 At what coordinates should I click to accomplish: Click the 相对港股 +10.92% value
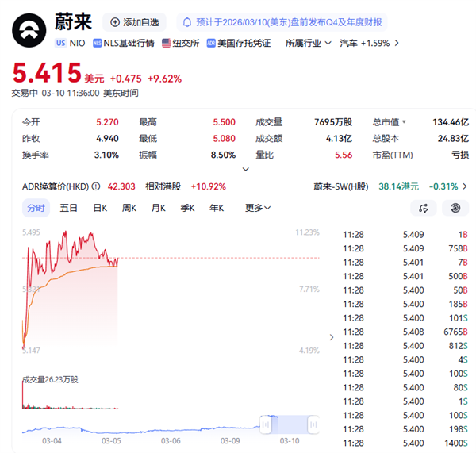click(x=208, y=186)
